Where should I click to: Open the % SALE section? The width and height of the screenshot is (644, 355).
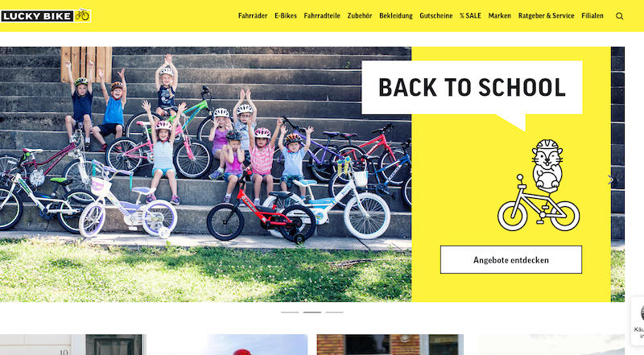click(x=470, y=15)
